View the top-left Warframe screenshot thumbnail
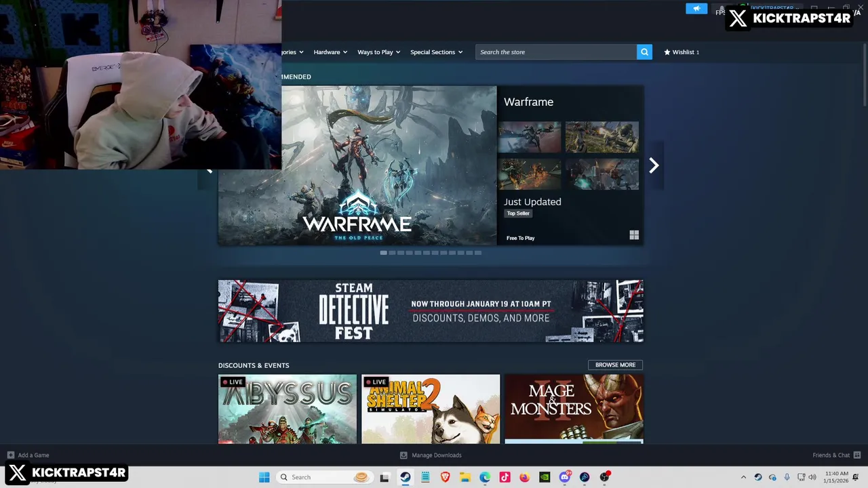This screenshot has width=868, height=488. [x=529, y=138]
